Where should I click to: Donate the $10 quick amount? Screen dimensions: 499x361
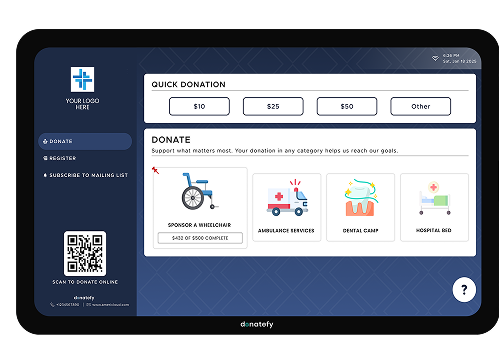click(x=199, y=106)
